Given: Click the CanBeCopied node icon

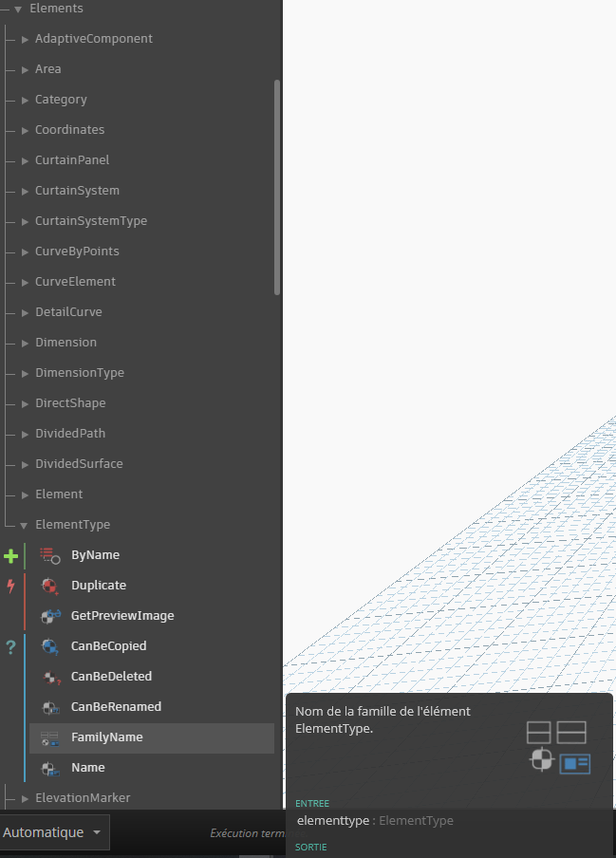Looking at the screenshot, I should point(50,646).
